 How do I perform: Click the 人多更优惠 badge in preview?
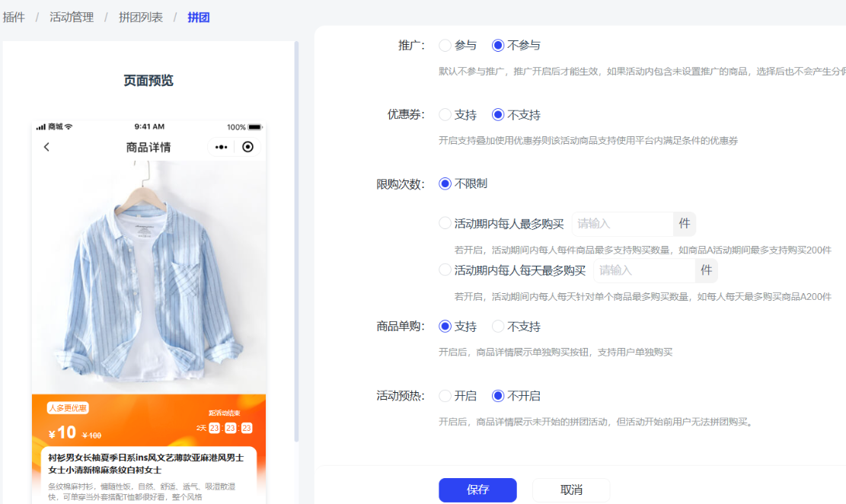pos(68,408)
